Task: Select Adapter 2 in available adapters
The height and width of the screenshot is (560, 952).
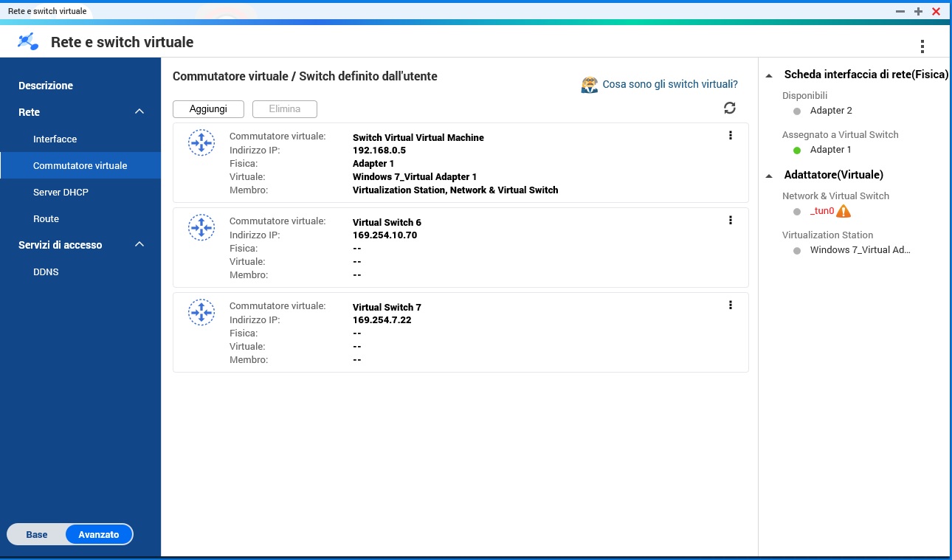Action: 830,111
